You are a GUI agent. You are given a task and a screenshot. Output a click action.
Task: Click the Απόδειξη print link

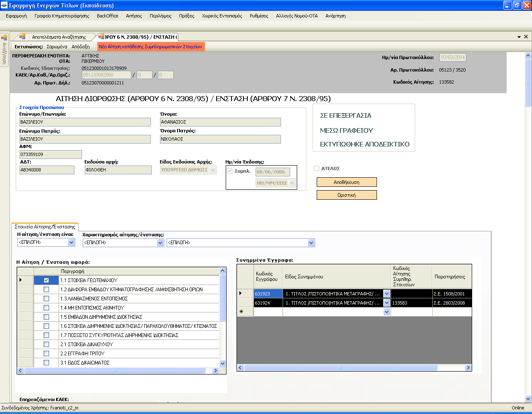pos(81,47)
